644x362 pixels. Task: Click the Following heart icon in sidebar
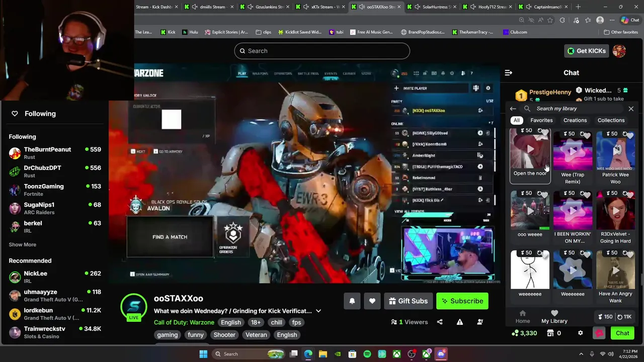15,114
